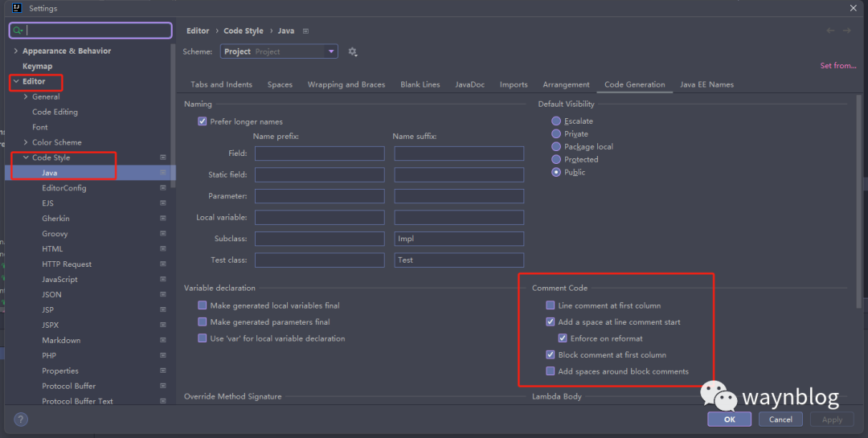
Task: Click the settings search input field
Action: coord(90,31)
